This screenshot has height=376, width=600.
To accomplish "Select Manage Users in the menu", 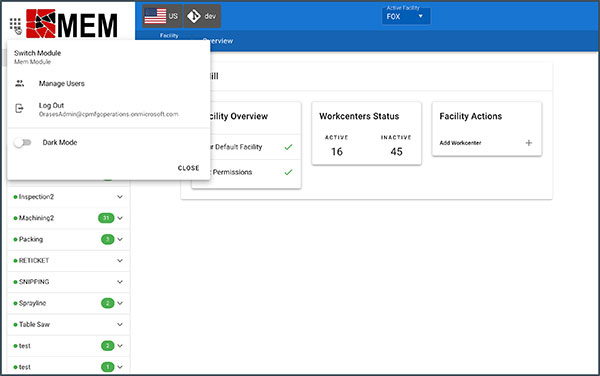I will point(108,83).
